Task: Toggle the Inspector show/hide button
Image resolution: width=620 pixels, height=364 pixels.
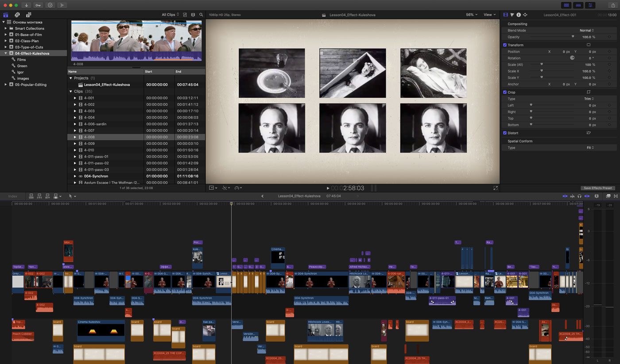Action: [x=590, y=5]
